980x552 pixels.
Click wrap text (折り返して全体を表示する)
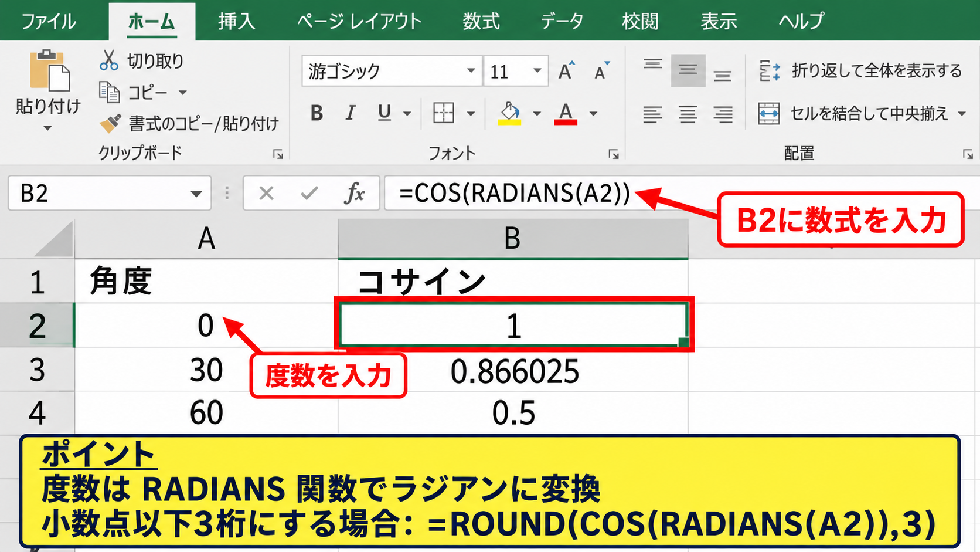click(x=860, y=71)
